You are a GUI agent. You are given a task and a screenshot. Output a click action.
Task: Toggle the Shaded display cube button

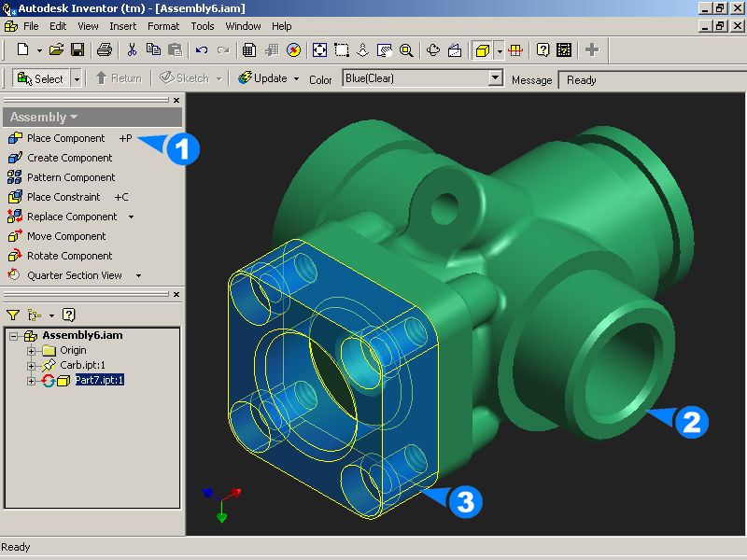(482, 50)
